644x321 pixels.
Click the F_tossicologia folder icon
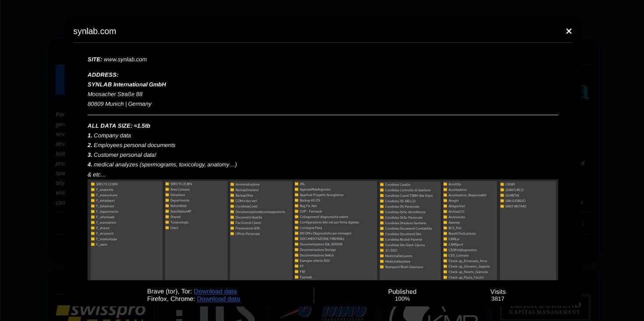(x=93, y=239)
